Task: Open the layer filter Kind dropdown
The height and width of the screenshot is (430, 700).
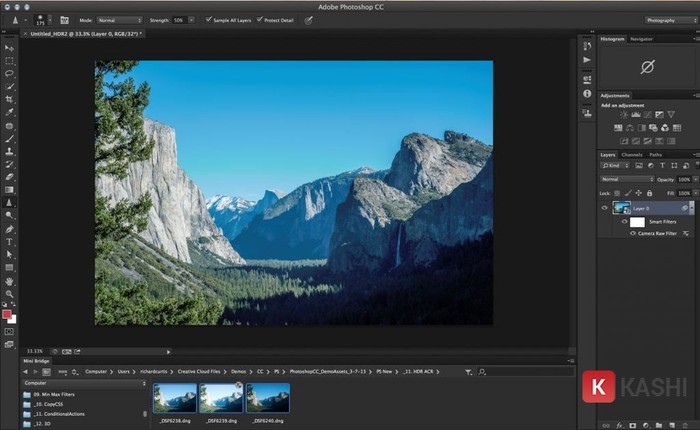Action: click(x=615, y=166)
